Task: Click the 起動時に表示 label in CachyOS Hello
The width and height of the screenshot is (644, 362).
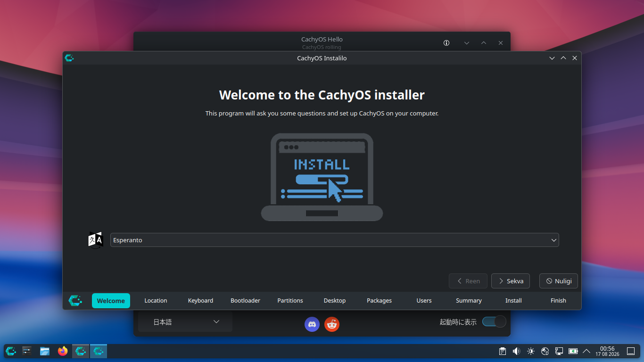Action: coord(458,322)
